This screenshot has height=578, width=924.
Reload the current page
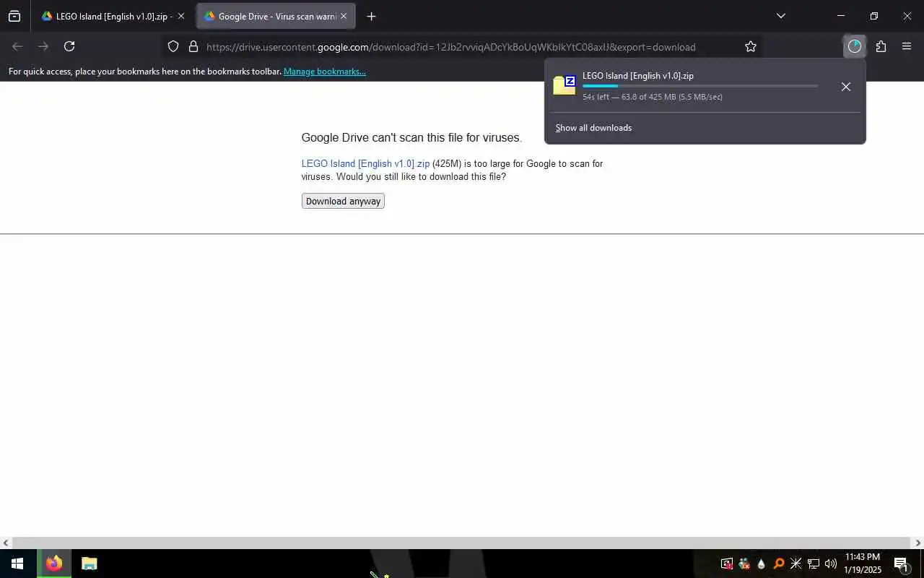[69, 46]
